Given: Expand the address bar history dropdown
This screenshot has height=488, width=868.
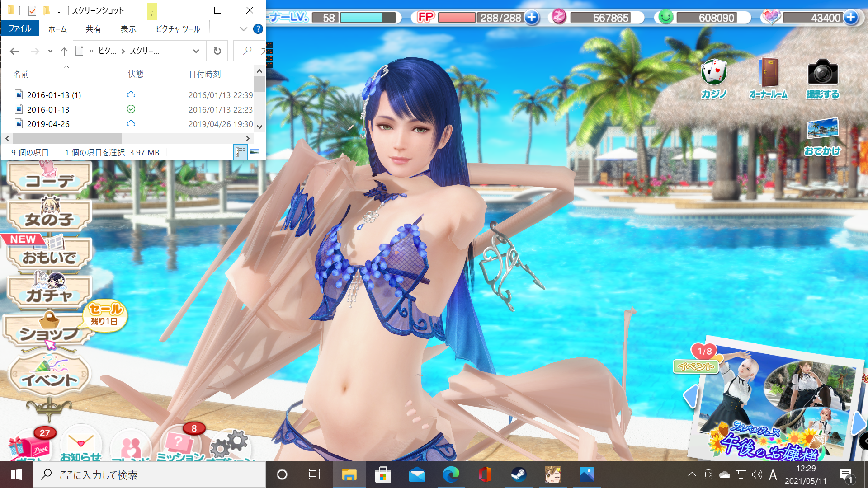Looking at the screenshot, I should pos(196,51).
